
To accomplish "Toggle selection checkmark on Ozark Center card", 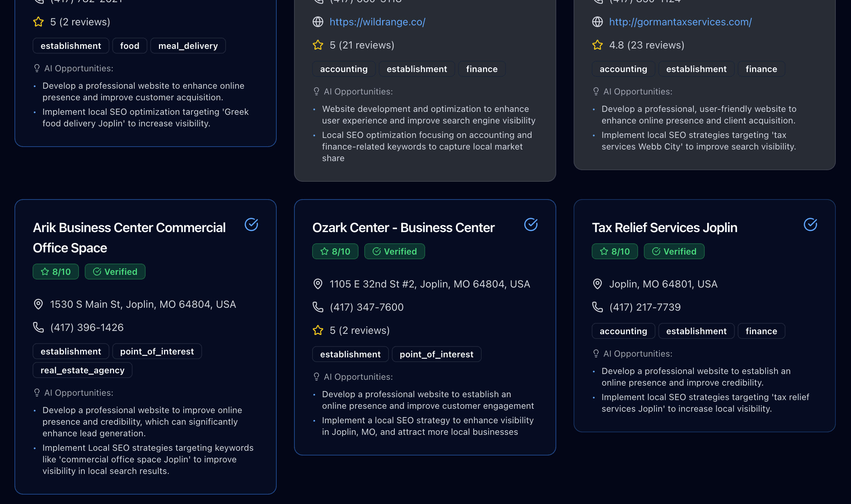I will tap(531, 225).
